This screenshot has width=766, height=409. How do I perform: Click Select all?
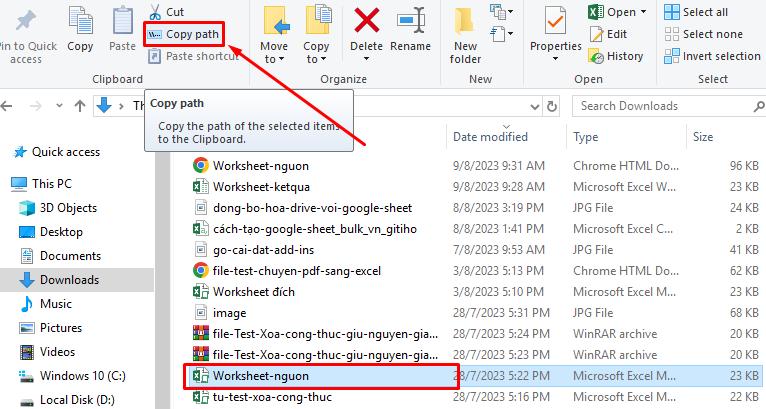point(696,12)
